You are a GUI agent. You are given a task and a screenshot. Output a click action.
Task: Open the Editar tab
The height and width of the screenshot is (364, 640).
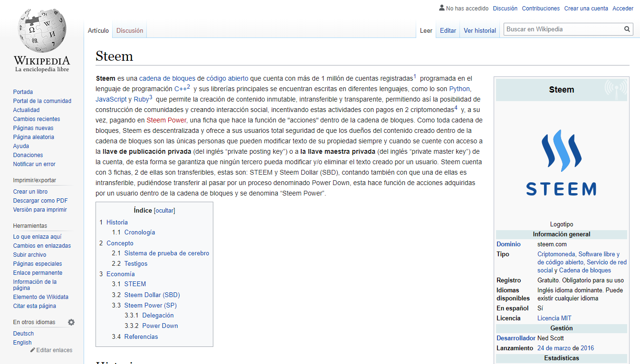coord(448,30)
